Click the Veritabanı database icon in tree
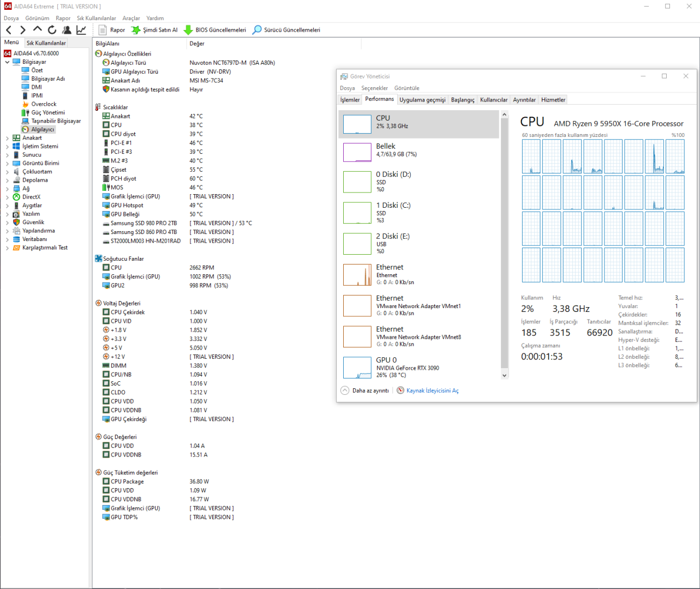The height and width of the screenshot is (589, 700). click(16, 239)
